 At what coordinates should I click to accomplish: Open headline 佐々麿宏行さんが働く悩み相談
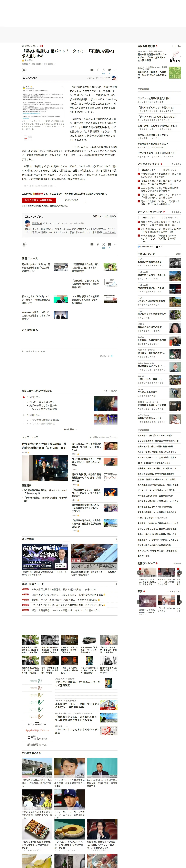coord(44,446)
